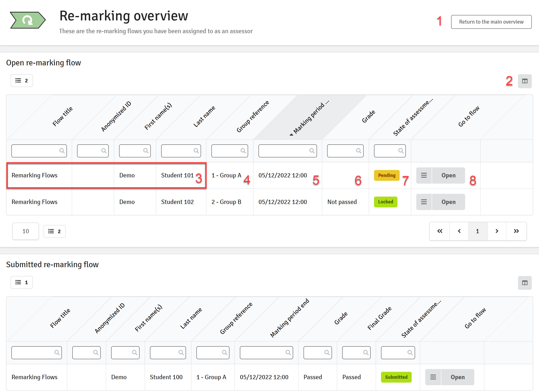Sort Submitted table by Marking period end
The width and height of the screenshot is (539, 392).
pos(290,318)
